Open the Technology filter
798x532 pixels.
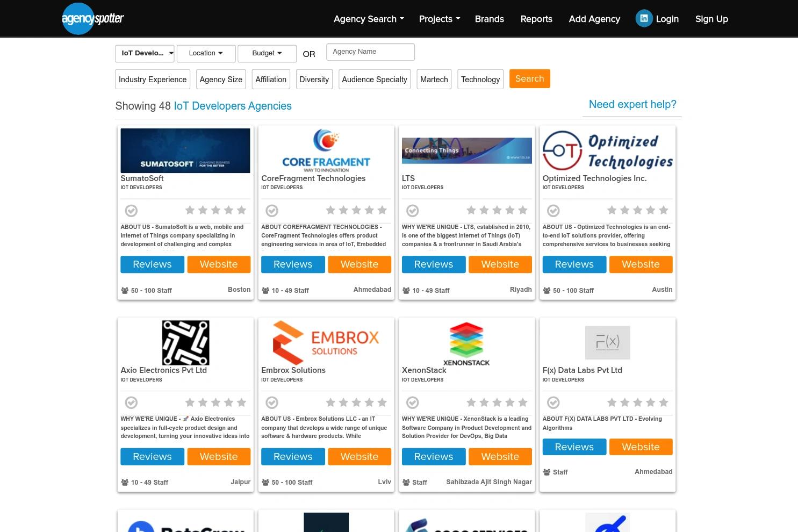coord(480,79)
